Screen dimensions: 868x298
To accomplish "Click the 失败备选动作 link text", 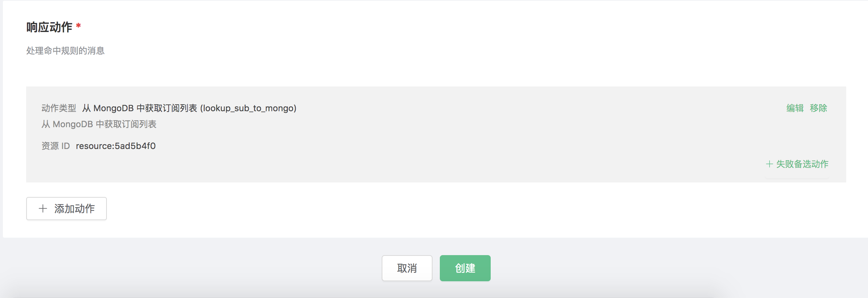I will click(802, 164).
